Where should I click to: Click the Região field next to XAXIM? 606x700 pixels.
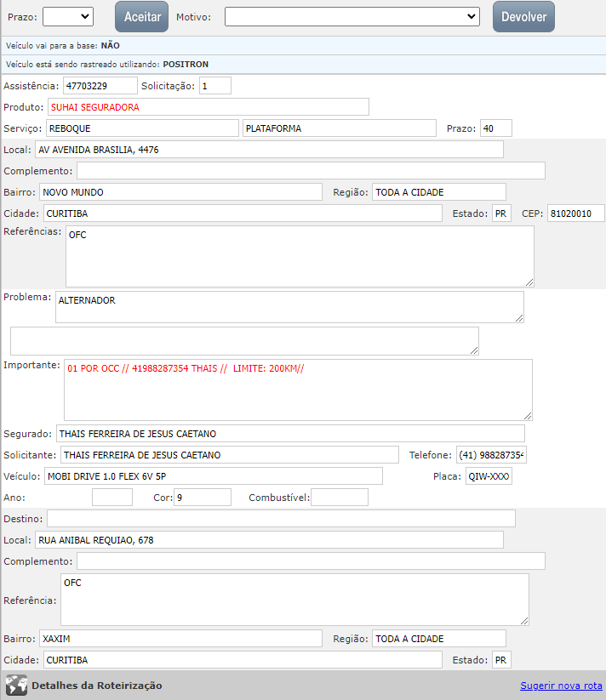pyautogui.click(x=439, y=639)
